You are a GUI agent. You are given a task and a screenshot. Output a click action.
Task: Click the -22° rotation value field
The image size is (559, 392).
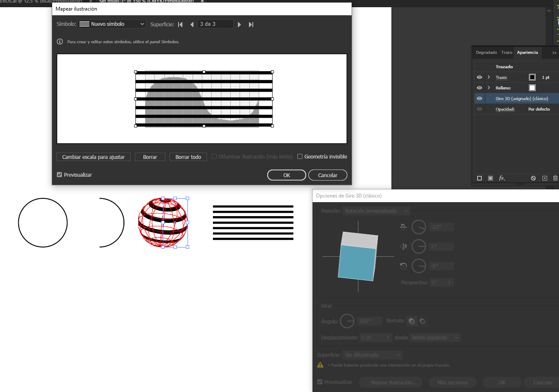coord(441,227)
